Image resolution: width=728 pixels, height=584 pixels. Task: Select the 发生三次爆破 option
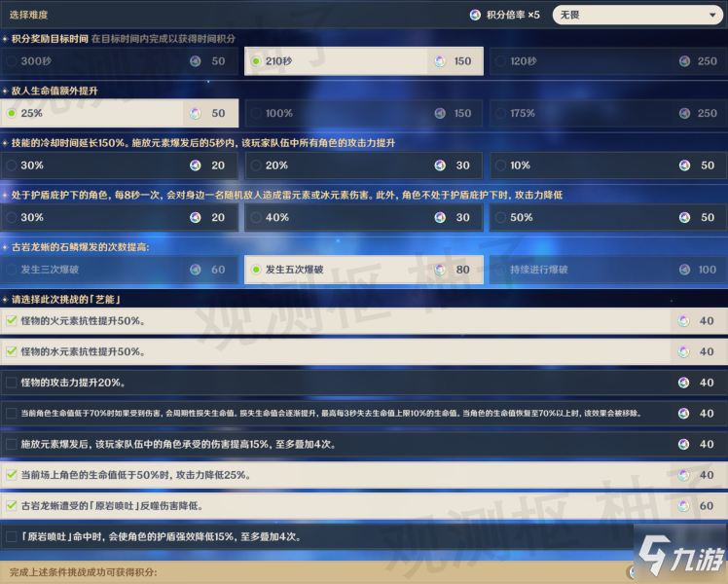[120, 270]
